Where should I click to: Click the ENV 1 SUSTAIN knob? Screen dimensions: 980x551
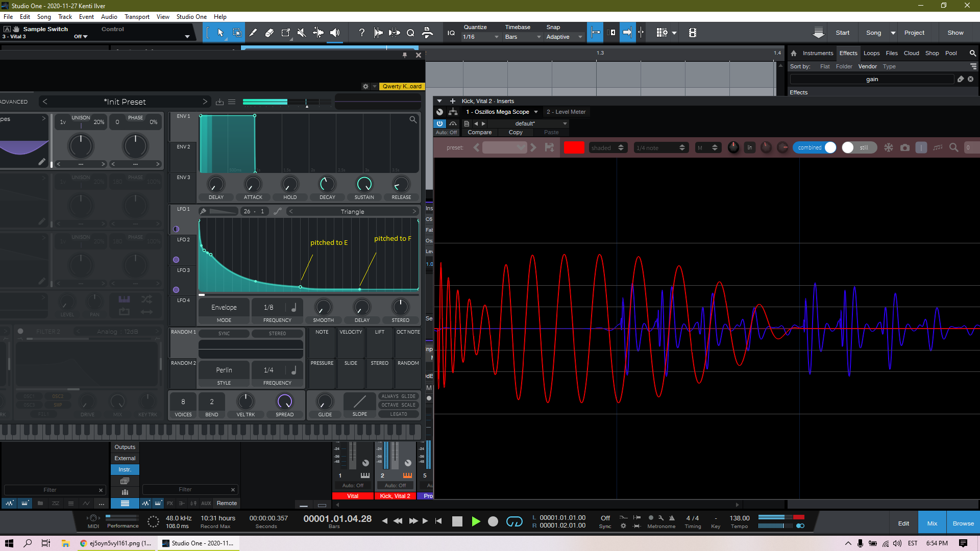(364, 184)
